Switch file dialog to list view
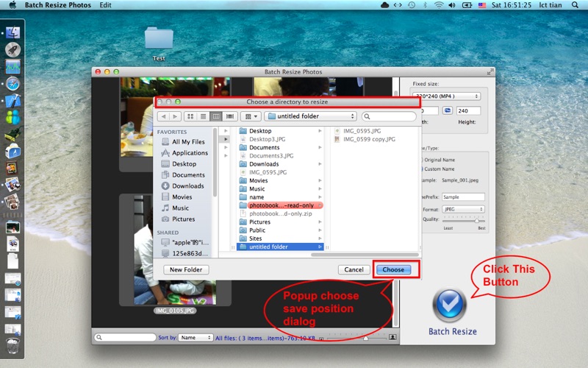This screenshot has width=588, height=368. [x=204, y=116]
